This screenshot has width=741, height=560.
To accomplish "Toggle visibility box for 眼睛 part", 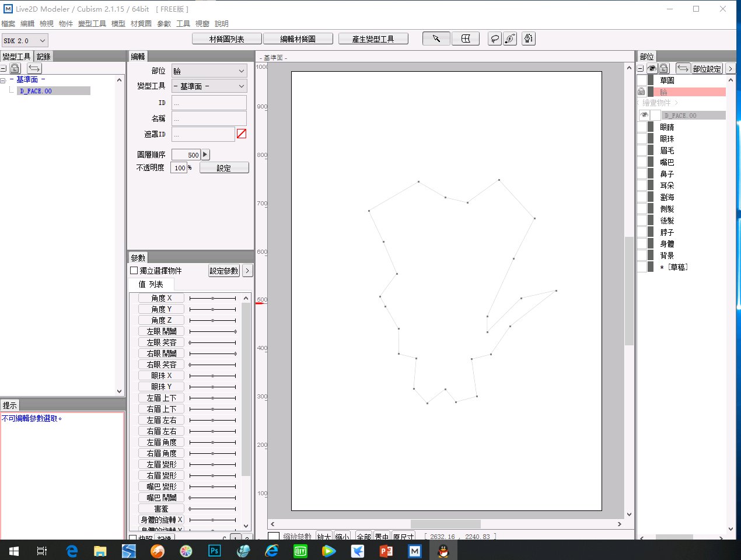I will (642, 127).
